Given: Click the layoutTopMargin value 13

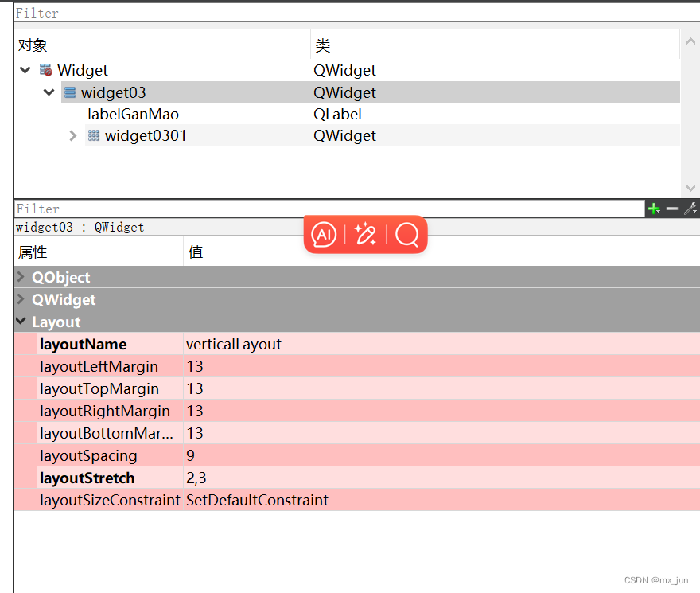Looking at the screenshot, I should (x=195, y=388).
